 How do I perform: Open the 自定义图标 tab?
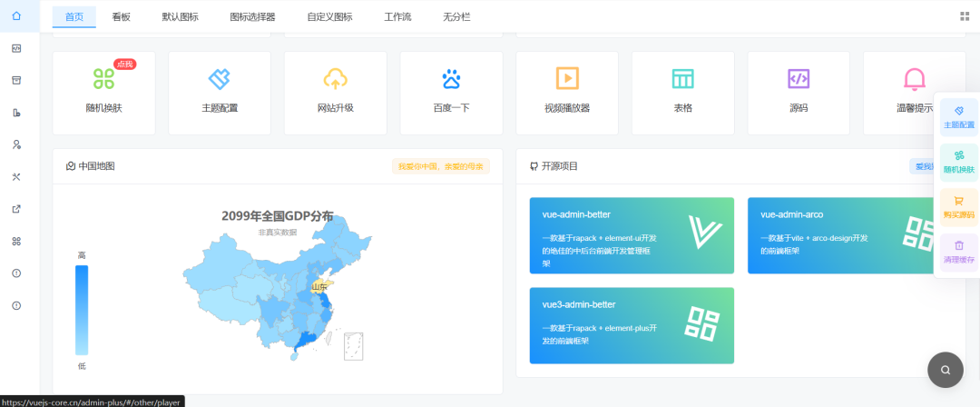[329, 17]
